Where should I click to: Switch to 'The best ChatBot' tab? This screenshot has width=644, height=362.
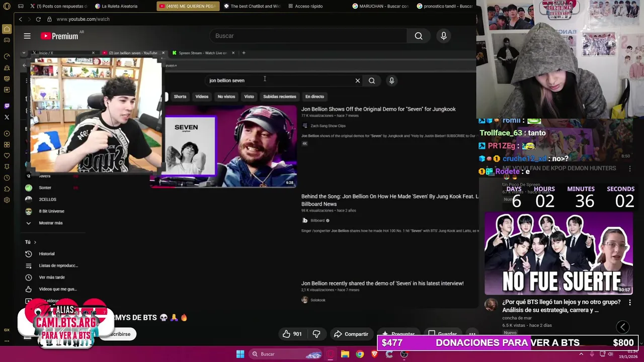(252, 6)
